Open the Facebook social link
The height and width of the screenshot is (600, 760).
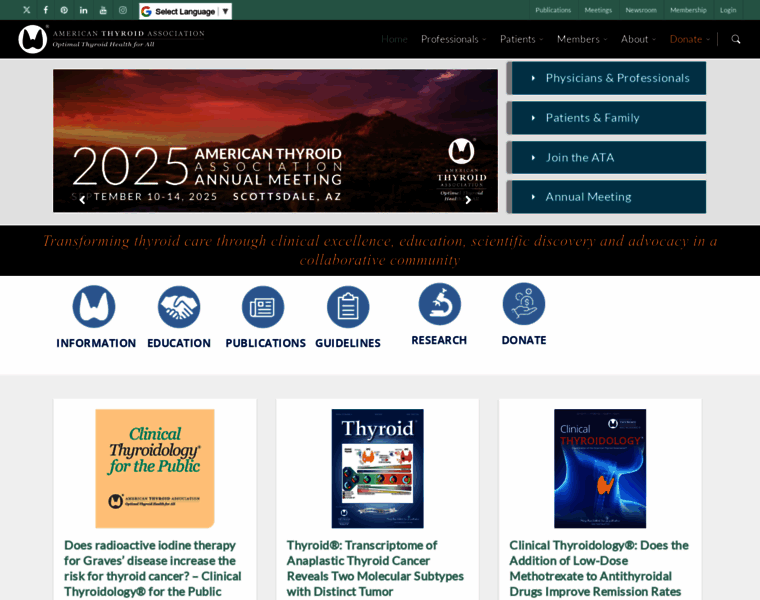tap(46, 10)
